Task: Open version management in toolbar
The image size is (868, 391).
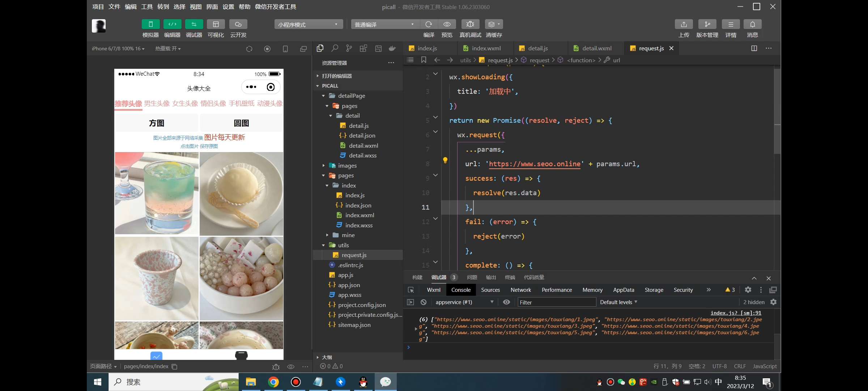Action: click(x=707, y=24)
